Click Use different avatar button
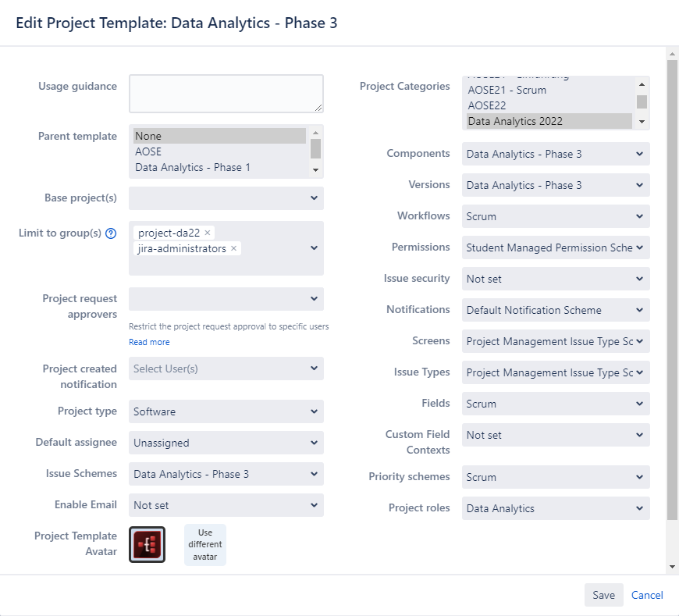679x616 pixels. point(204,544)
